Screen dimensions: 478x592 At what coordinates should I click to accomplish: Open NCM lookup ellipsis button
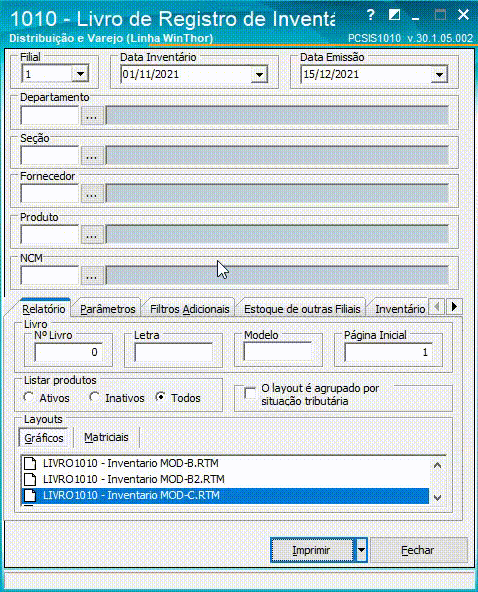pyautogui.click(x=92, y=276)
